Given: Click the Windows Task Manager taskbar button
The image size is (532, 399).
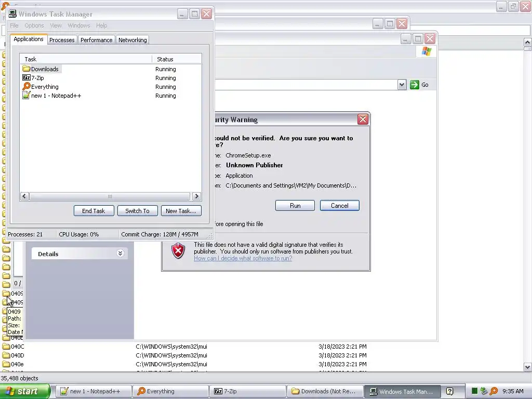Looking at the screenshot, I should (x=403, y=391).
